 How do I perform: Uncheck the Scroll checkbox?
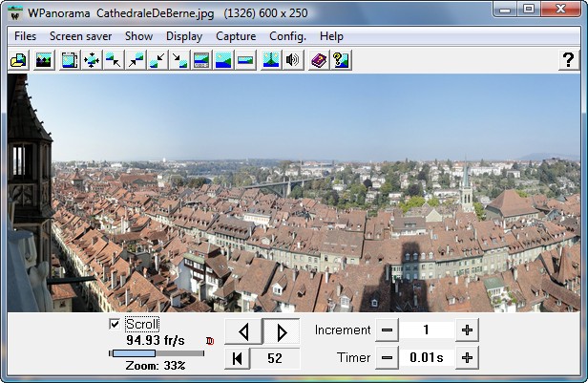[x=115, y=324]
